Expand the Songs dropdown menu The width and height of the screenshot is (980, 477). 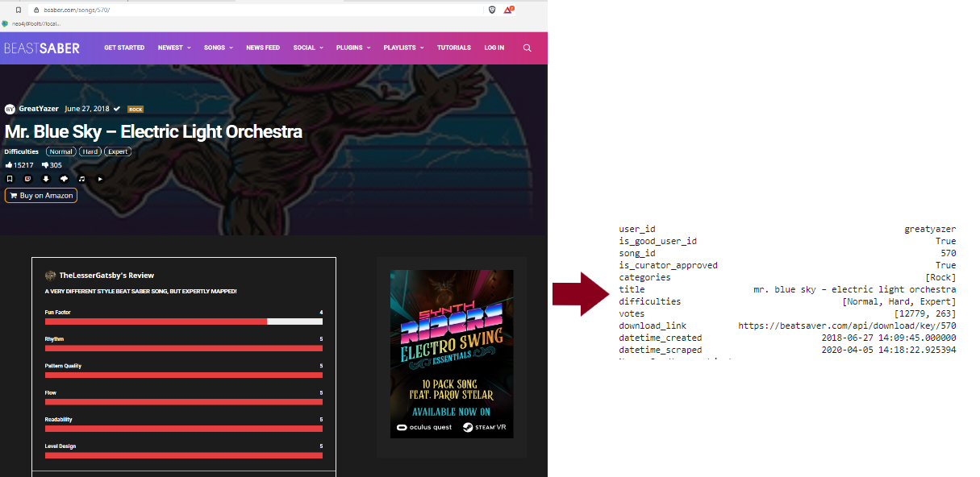[x=218, y=48]
